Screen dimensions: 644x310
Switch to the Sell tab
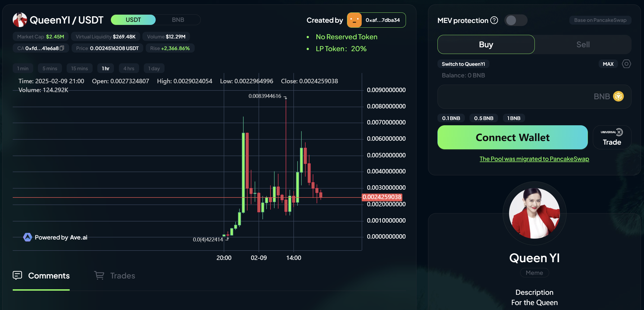583,45
